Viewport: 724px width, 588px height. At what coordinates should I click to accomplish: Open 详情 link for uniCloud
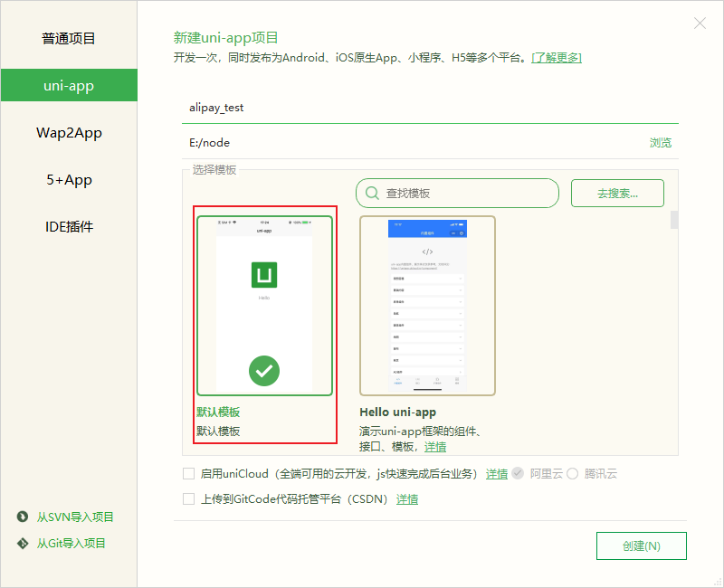pos(497,473)
